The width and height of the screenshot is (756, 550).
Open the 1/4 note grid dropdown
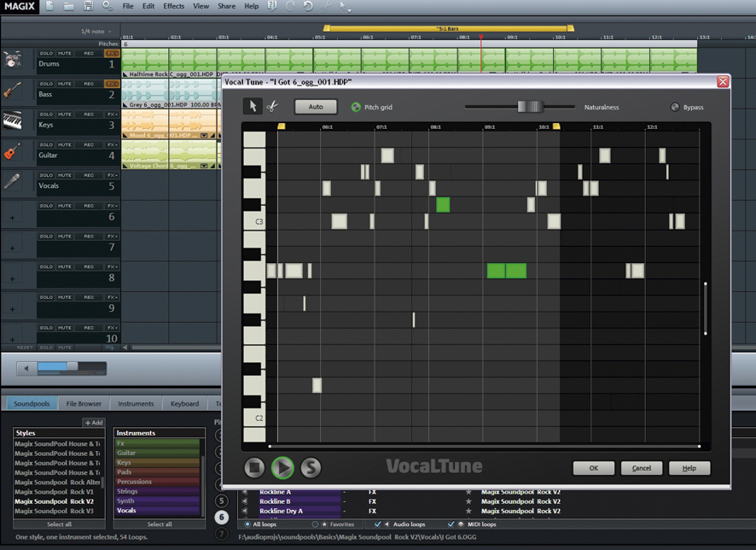coord(96,32)
